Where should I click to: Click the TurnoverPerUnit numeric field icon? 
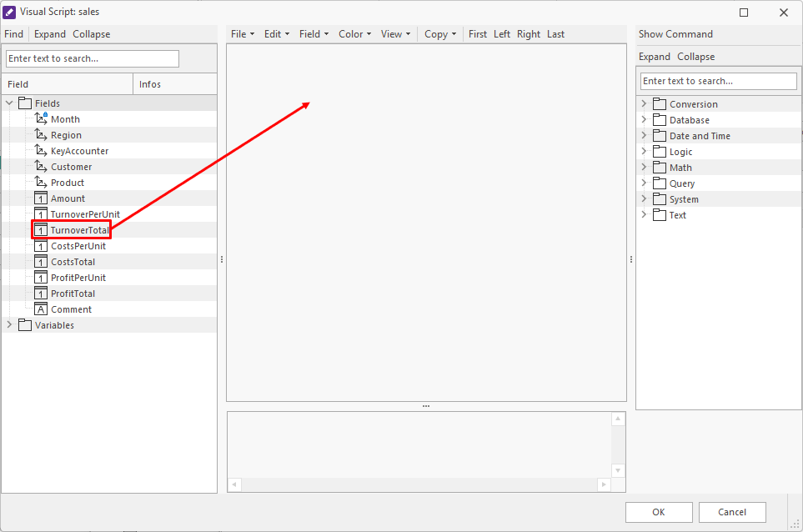[x=41, y=214]
